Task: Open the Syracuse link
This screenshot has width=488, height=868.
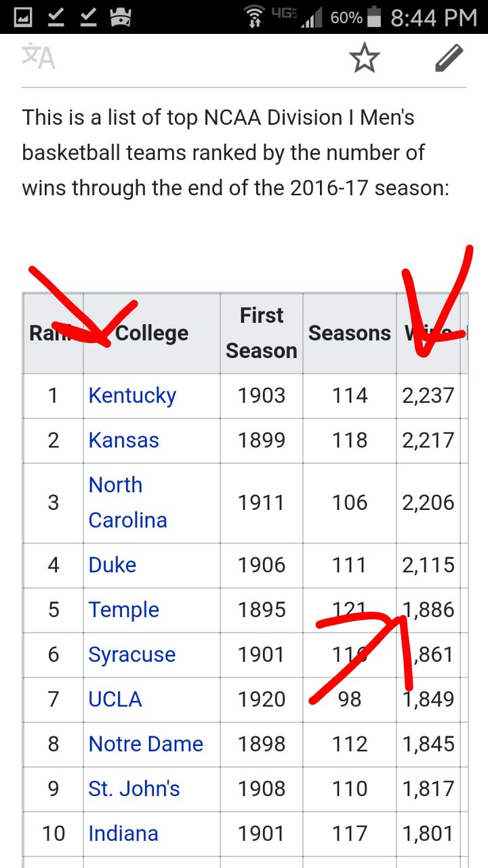Action: 132,654
